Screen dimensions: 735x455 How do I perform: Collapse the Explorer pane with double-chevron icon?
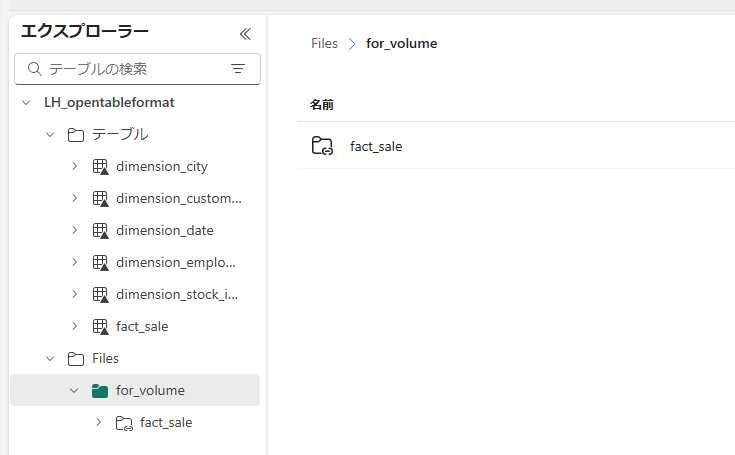pyautogui.click(x=245, y=34)
